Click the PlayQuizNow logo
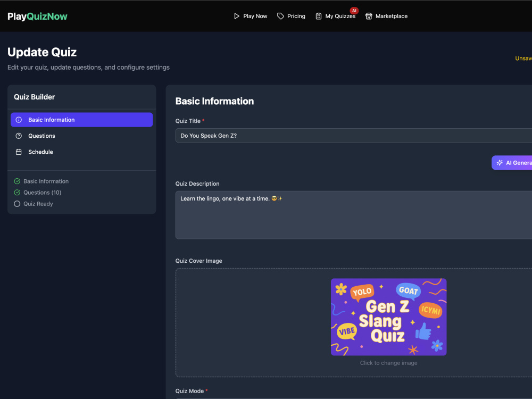This screenshot has width=532, height=399. tap(37, 16)
